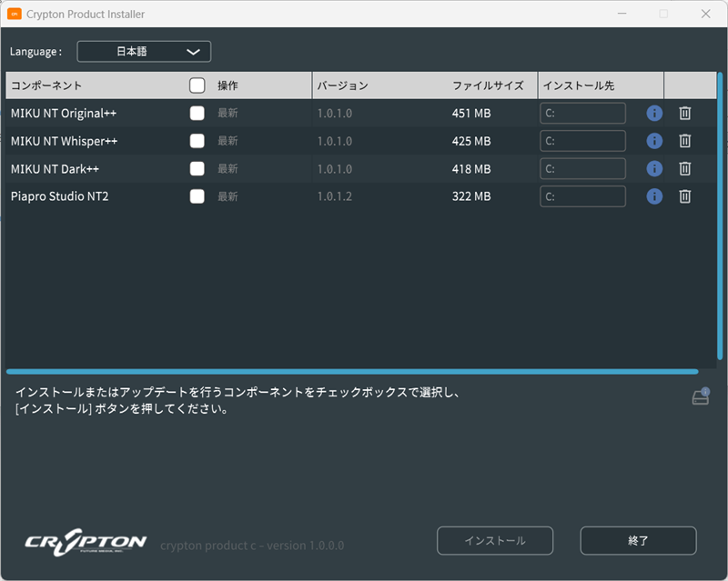This screenshot has width=728, height=581.
Task: Minimize the installer window
Action: pyautogui.click(x=622, y=14)
